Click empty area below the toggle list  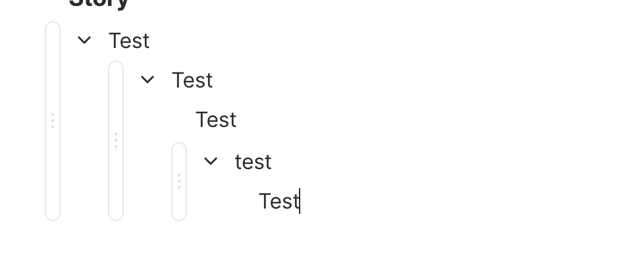tap(329, 250)
